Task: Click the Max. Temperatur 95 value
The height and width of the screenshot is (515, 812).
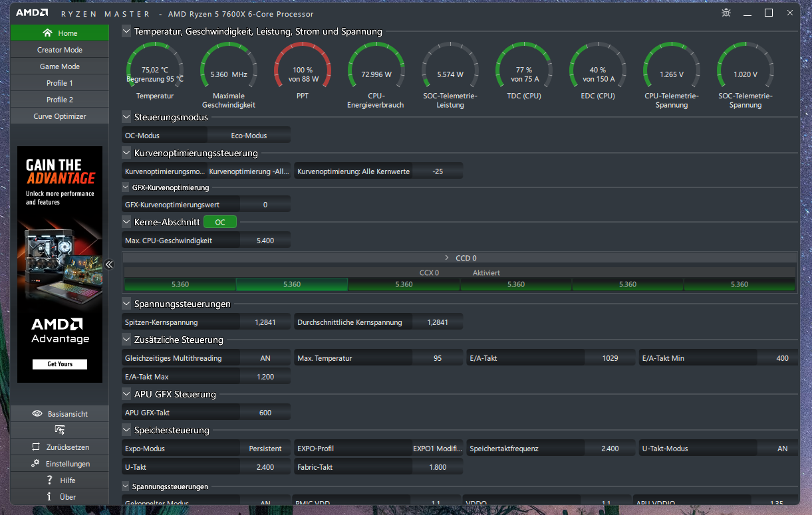Action: click(x=438, y=358)
